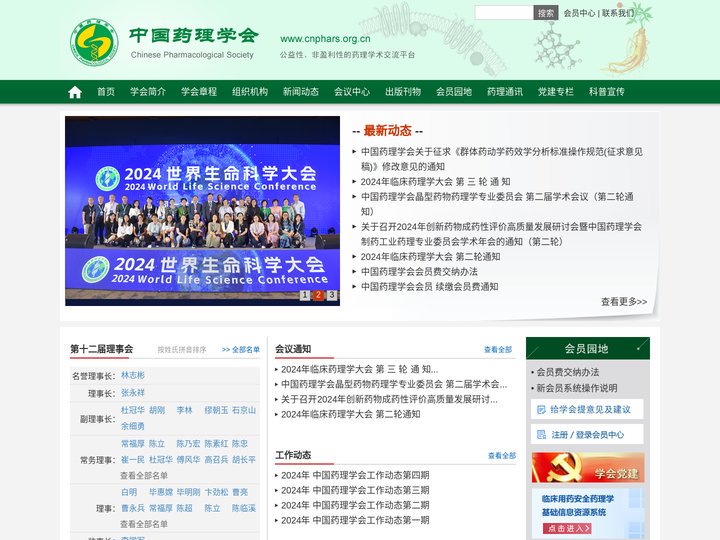Screen dimensions: 720x540
Task: Open news 2024年临床药理学大会 第二轮通知 in 最新动态
Action: point(430,257)
